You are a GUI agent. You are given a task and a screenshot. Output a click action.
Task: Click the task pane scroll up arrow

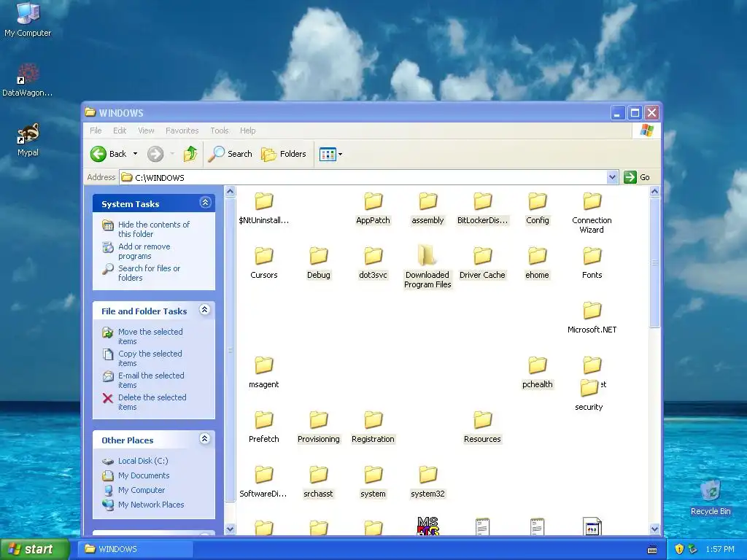pos(230,192)
